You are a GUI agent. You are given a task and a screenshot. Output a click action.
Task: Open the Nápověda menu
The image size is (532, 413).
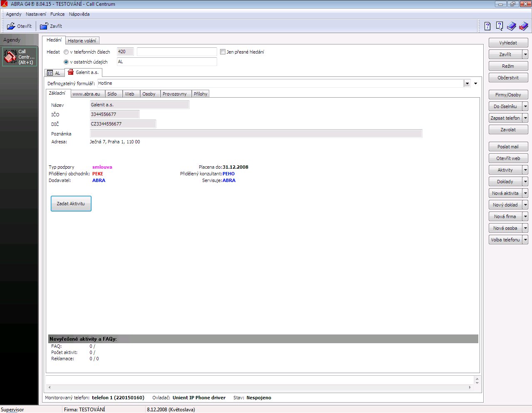[79, 14]
